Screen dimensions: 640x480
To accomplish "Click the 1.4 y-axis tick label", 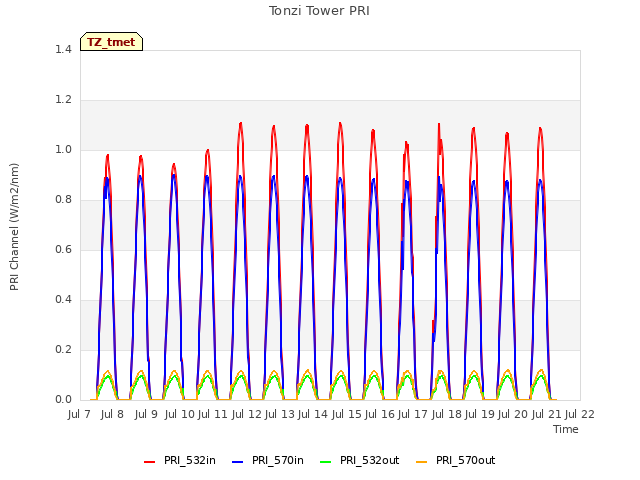I will point(63,49).
